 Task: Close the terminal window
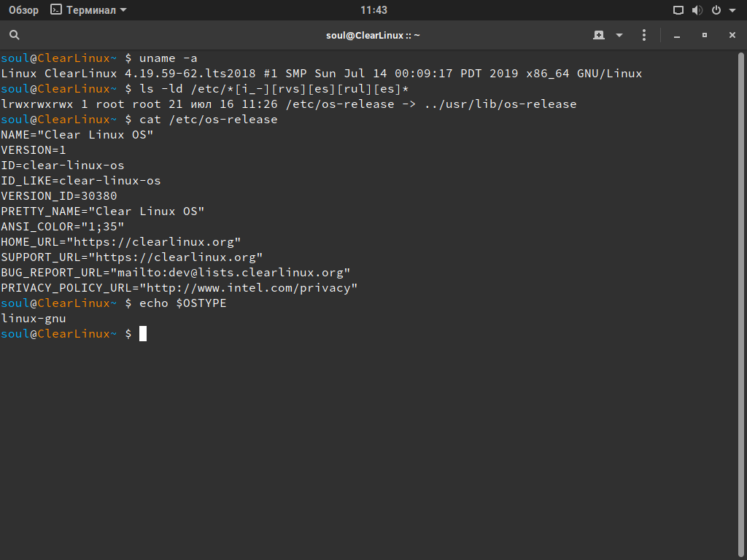[732, 35]
